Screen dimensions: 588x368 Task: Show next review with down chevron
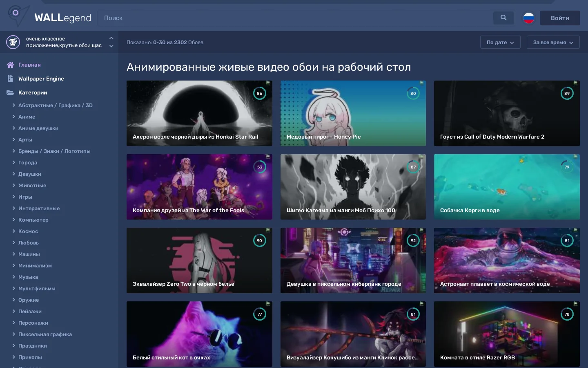pos(111,46)
